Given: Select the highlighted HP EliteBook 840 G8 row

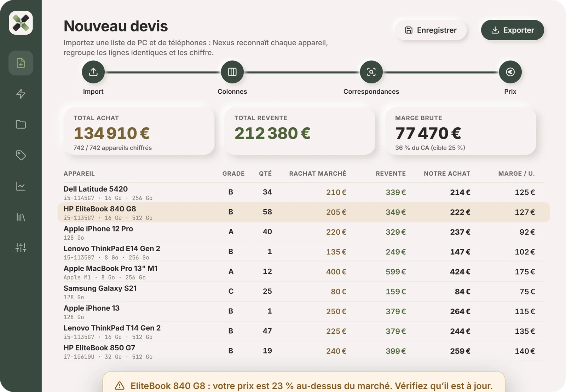Looking at the screenshot, I should point(304,212).
